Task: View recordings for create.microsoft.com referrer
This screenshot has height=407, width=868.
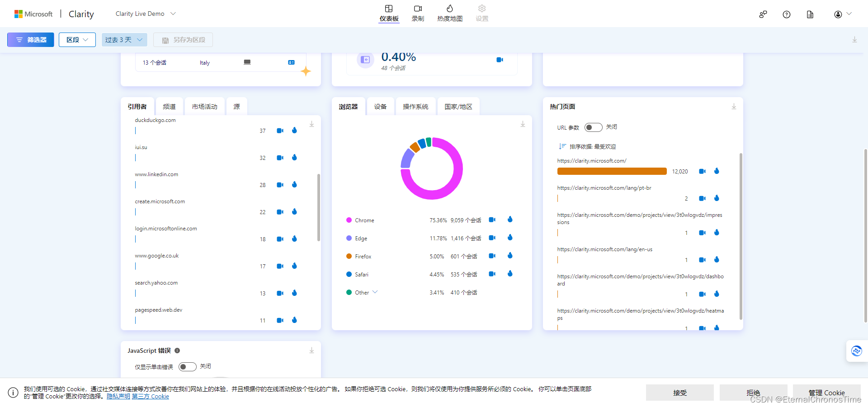Action: coord(280,212)
